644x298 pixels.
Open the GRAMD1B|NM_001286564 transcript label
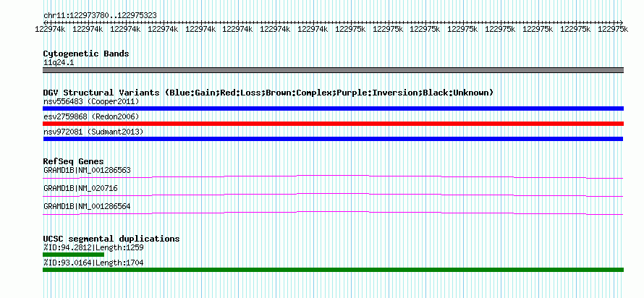87,206
